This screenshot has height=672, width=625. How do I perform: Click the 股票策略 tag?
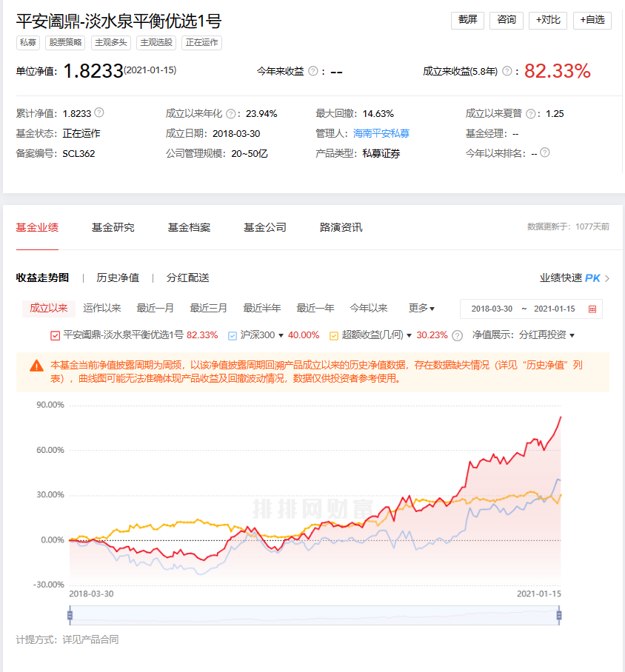click(65, 42)
